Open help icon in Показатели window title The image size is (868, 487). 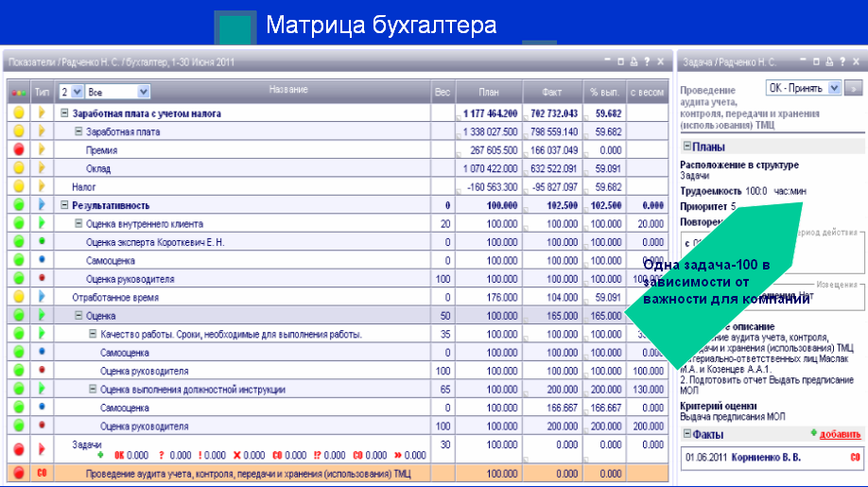click(647, 62)
